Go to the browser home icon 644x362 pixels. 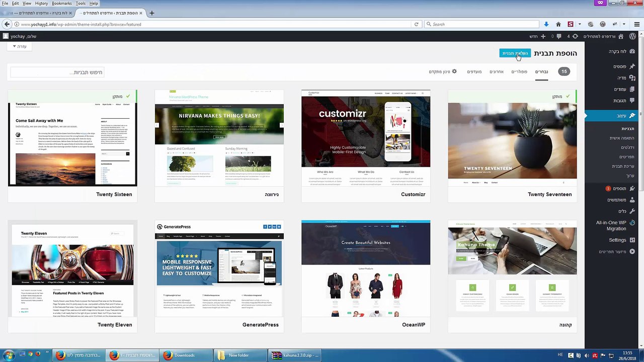pyautogui.click(x=558, y=24)
